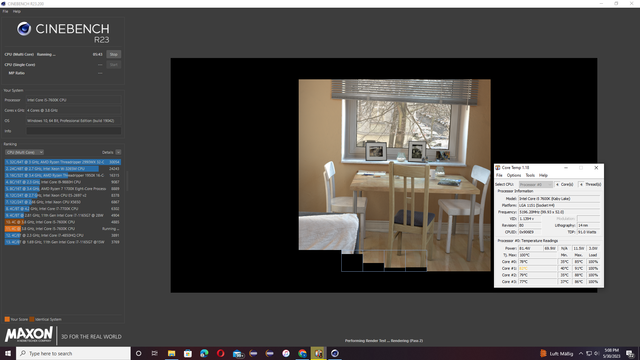The height and width of the screenshot is (360, 640).
Task: Select ranking row 7 Intel Xeon X5650
Action: (62, 202)
